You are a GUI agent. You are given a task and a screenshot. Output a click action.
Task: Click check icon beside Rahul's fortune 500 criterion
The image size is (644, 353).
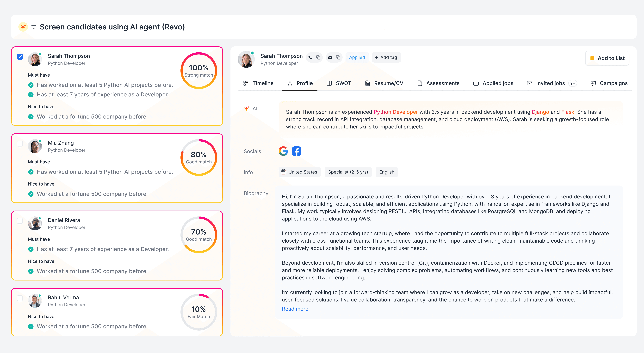[31, 326]
